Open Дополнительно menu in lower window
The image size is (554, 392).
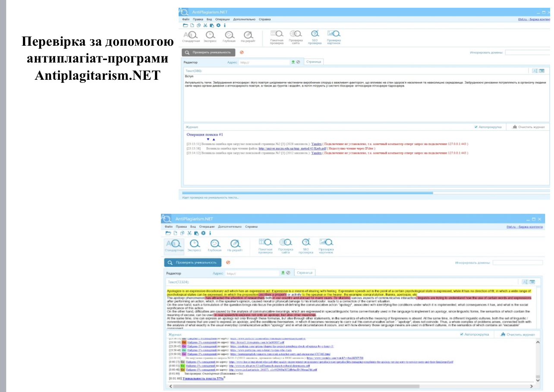coord(230,226)
